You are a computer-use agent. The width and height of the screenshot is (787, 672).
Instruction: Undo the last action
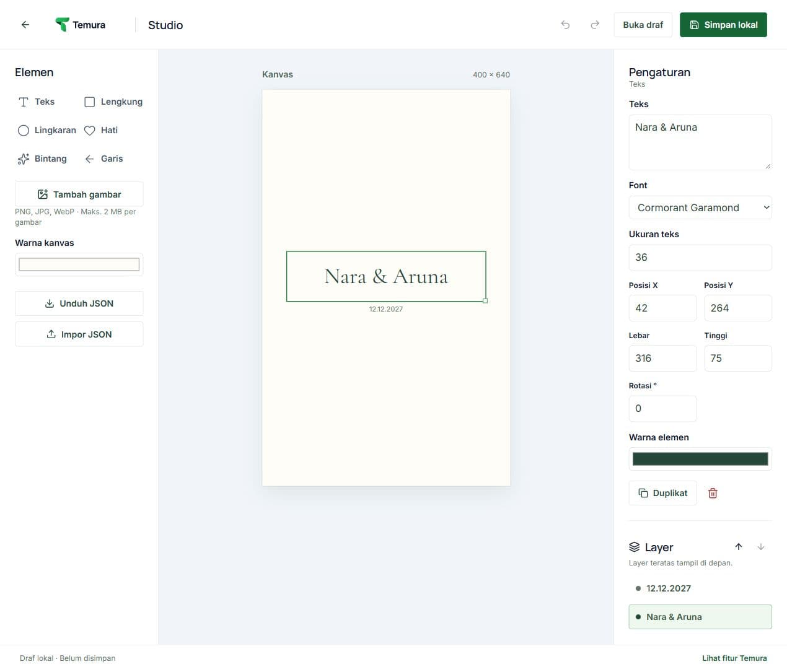coord(565,25)
